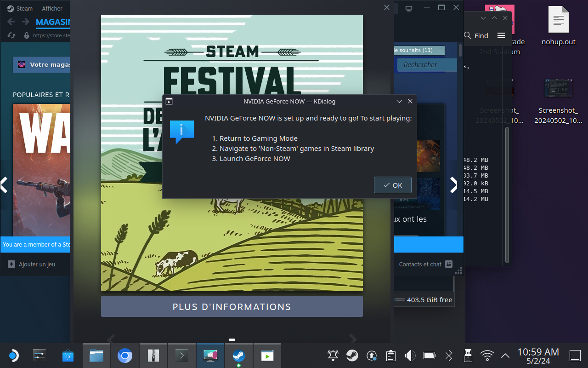The height and width of the screenshot is (368, 588).
Task: Switch to Chromium browser in taskbar
Action: tap(125, 356)
